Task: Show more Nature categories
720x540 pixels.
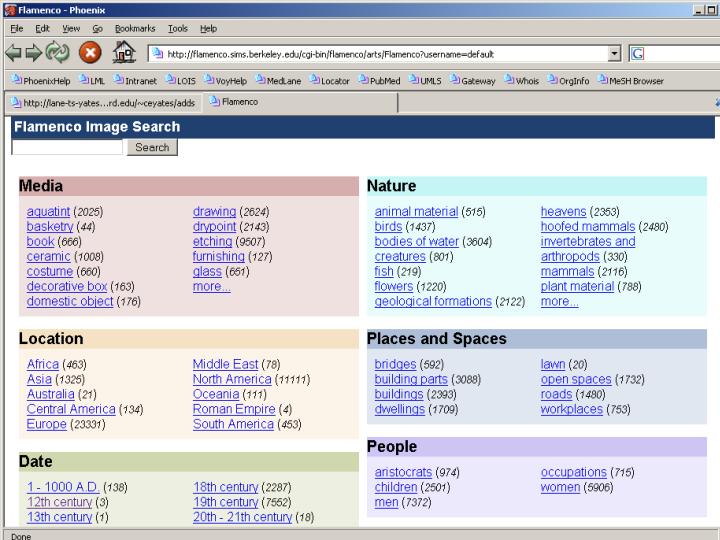Action: pos(559,302)
